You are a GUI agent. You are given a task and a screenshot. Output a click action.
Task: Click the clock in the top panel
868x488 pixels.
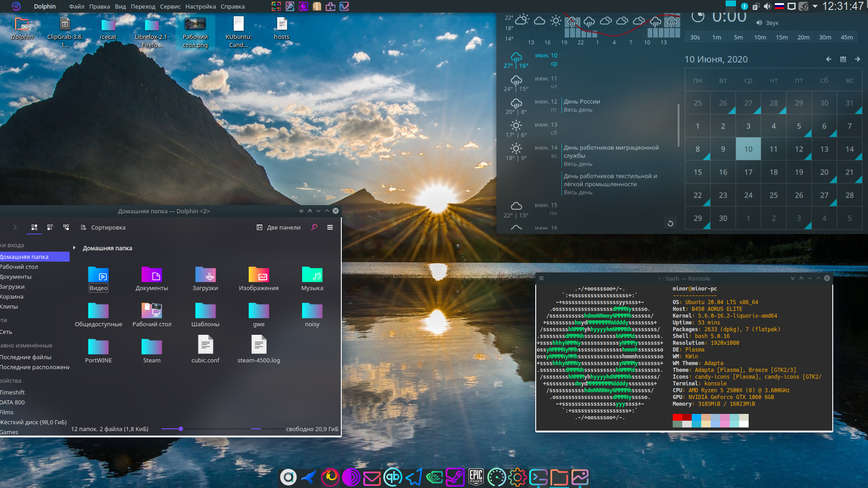(x=843, y=6)
